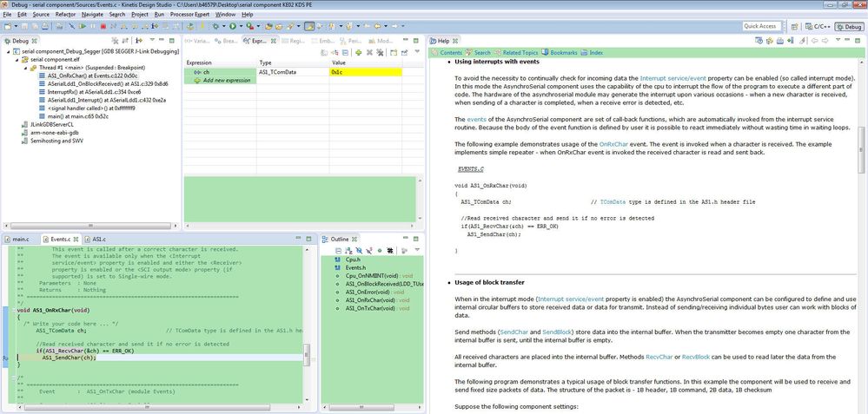Click the green plus add expression icon
This screenshot has height=414, width=868.
[358, 53]
